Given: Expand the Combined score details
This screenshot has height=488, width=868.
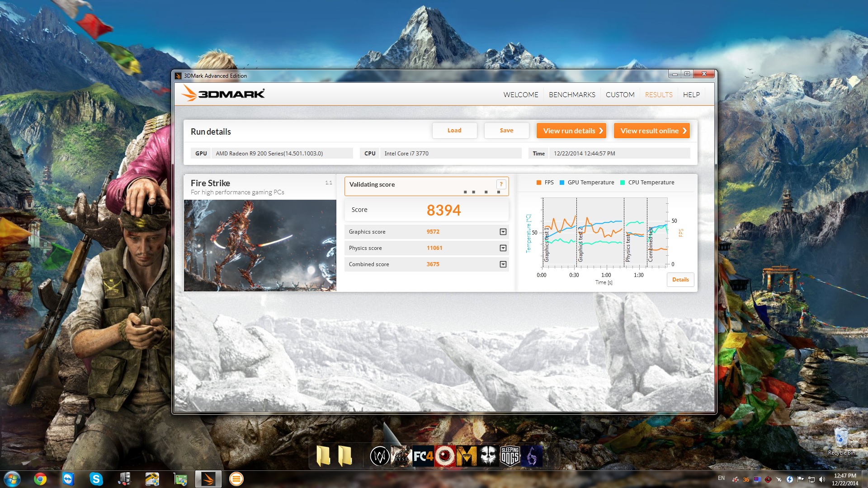Looking at the screenshot, I should click(x=503, y=264).
